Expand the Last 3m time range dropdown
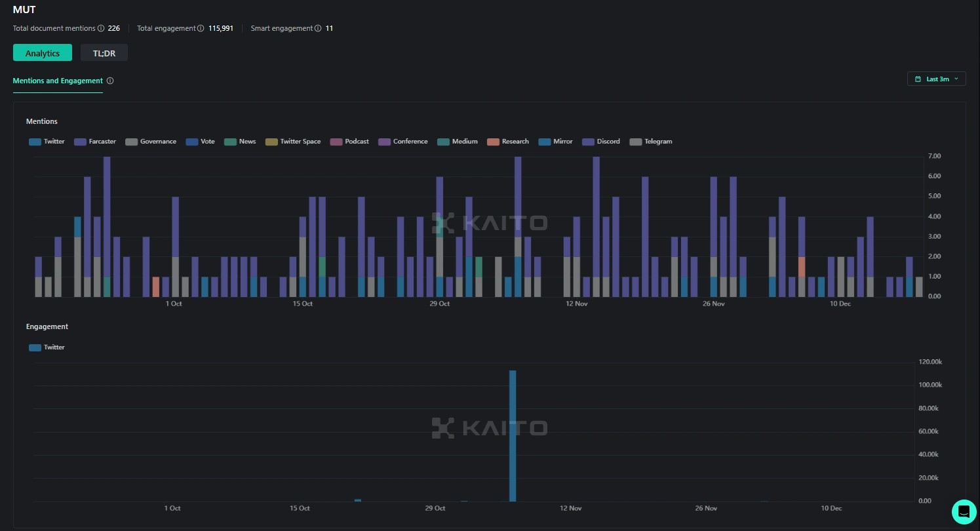This screenshot has height=531, width=980. 936,79
